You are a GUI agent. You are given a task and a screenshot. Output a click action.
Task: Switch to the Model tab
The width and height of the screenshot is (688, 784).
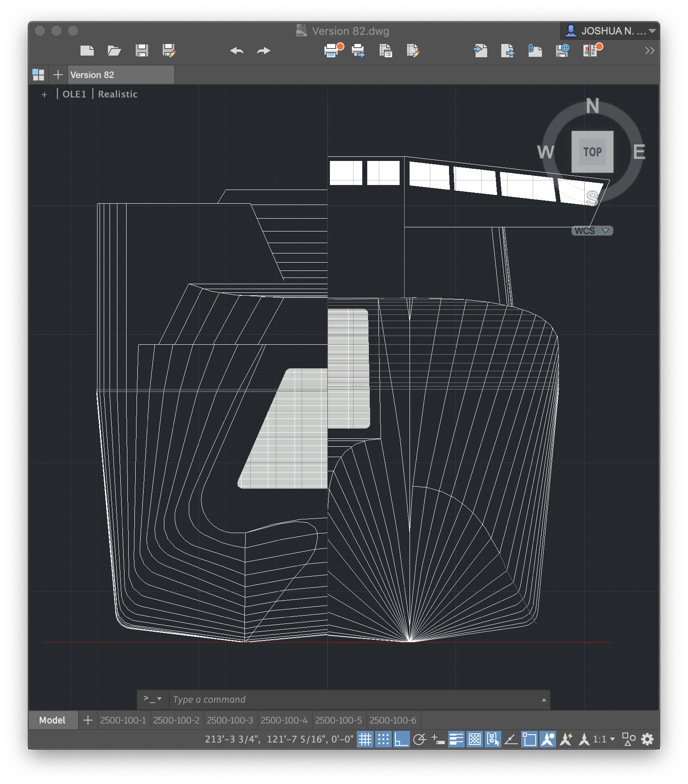coord(52,720)
